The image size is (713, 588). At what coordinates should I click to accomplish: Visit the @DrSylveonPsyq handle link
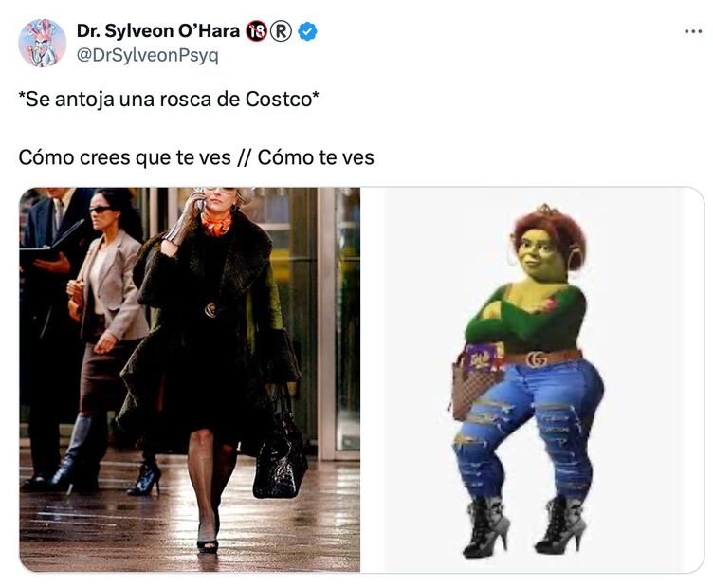(x=148, y=55)
